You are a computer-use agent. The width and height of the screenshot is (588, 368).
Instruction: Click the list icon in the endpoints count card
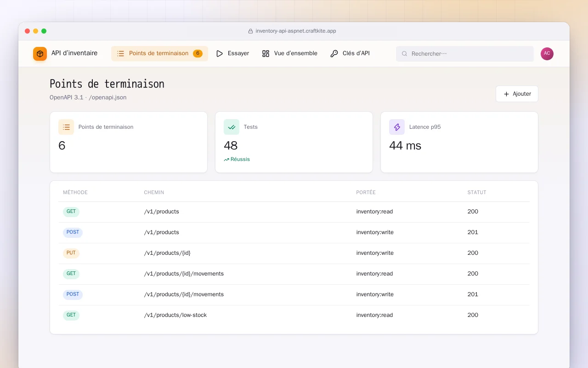click(66, 127)
